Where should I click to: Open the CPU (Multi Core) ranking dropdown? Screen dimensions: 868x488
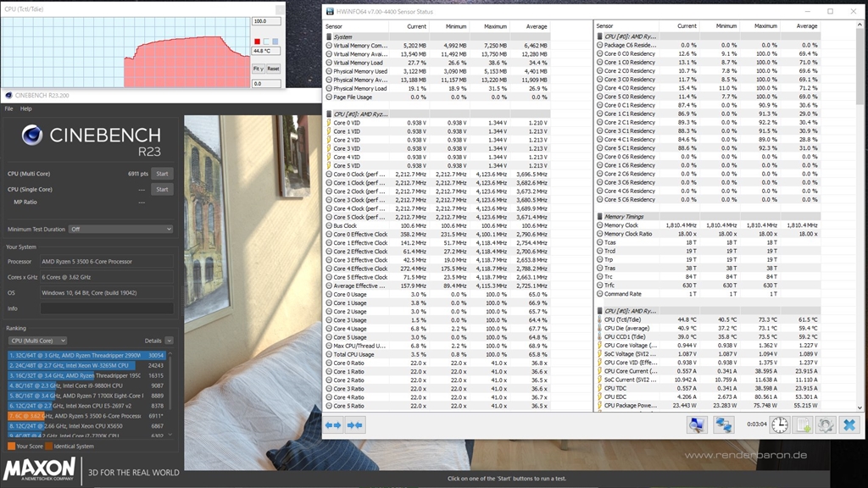tap(37, 341)
